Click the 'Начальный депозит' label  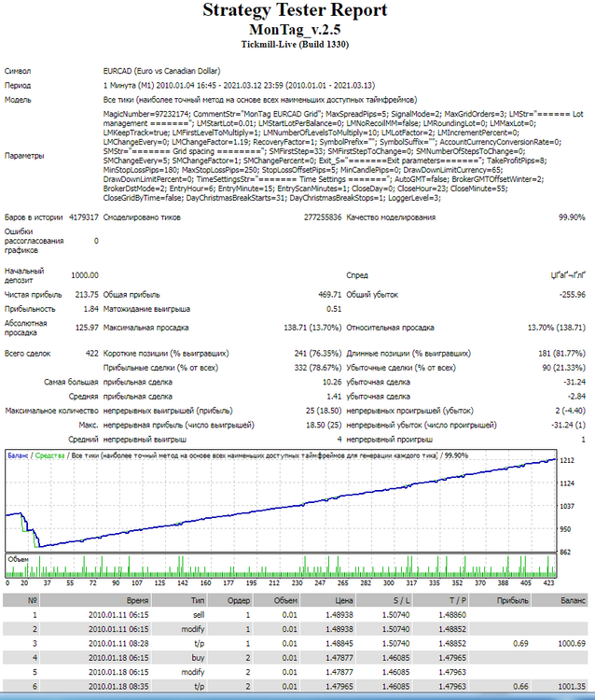pyautogui.click(x=24, y=275)
